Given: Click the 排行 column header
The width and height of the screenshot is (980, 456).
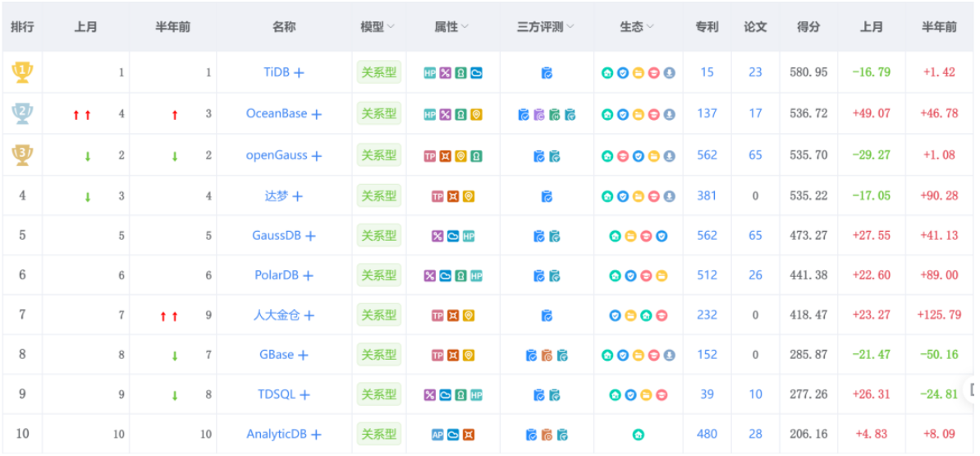Looking at the screenshot, I should [x=22, y=27].
